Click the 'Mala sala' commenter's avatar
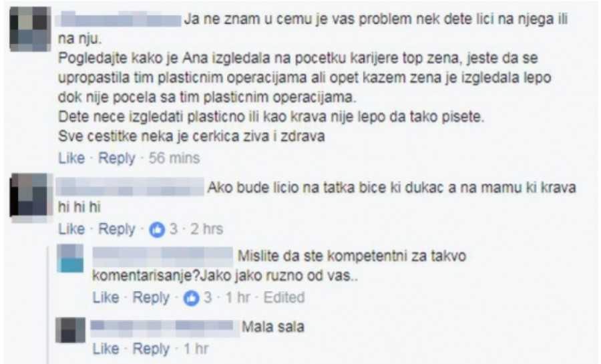The width and height of the screenshot is (601, 364). 71,330
